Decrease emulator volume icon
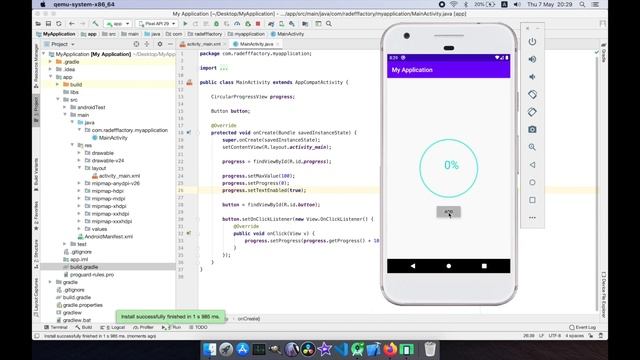This screenshot has width=640, height=360. coord(532,77)
